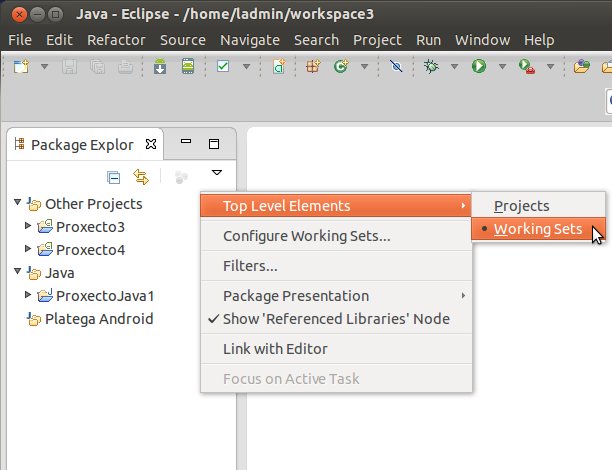
Task: Click the New Android XML file icon
Action: point(279,66)
